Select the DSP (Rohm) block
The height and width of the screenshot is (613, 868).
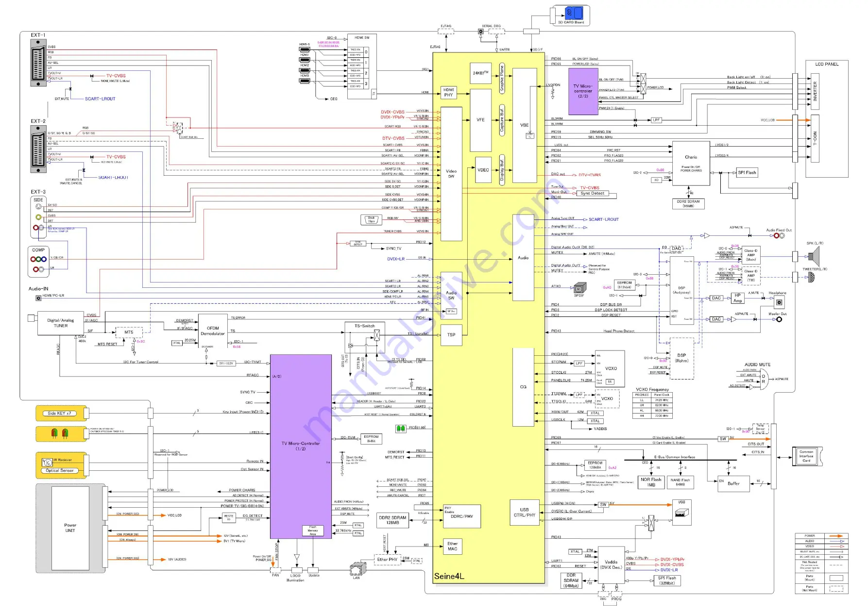681,358
